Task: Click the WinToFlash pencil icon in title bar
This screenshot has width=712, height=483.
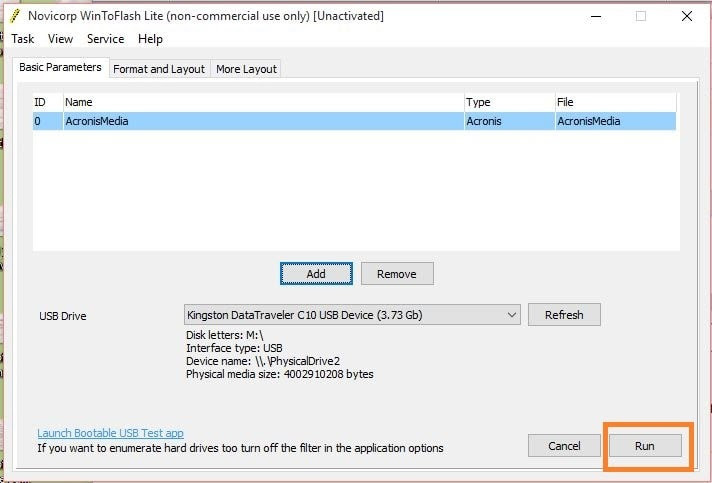Action: [15, 16]
